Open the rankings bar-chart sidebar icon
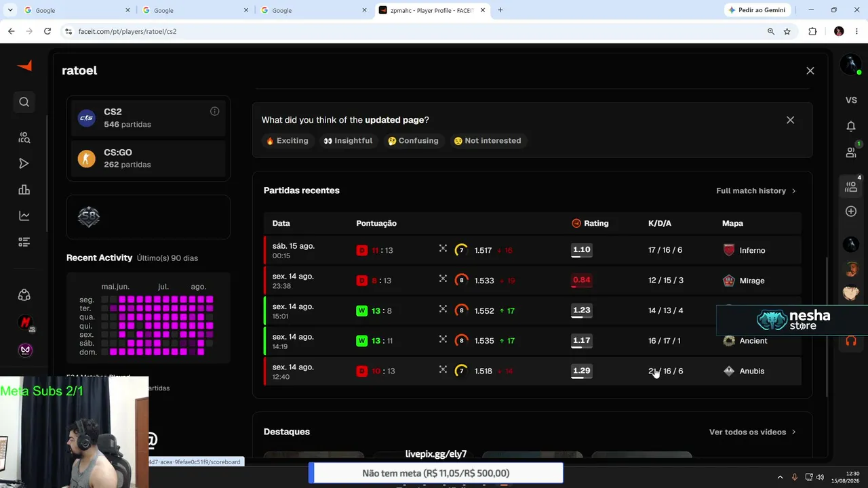The height and width of the screenshot is (488, 868). click(x=24, y=190)
